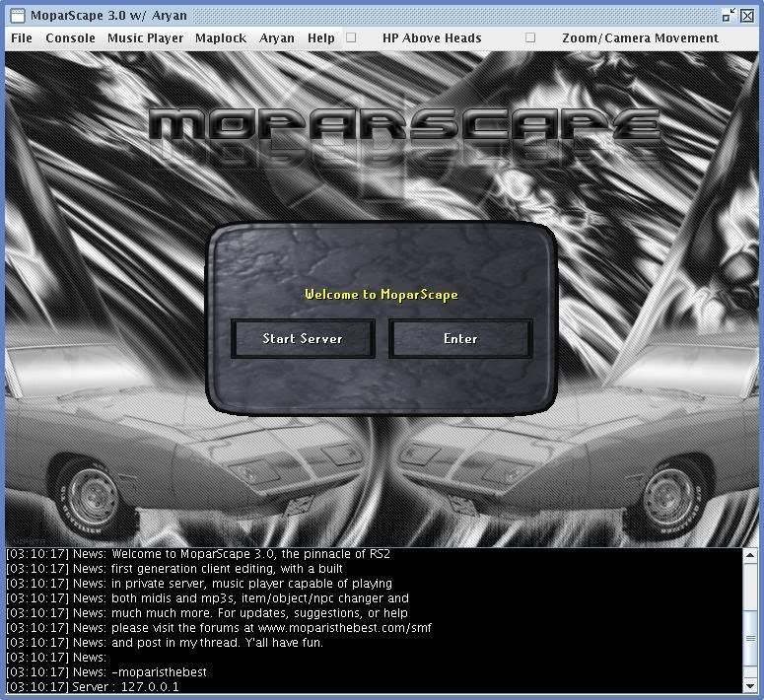Click the Welcome to MoparScape text

[382, 294]
